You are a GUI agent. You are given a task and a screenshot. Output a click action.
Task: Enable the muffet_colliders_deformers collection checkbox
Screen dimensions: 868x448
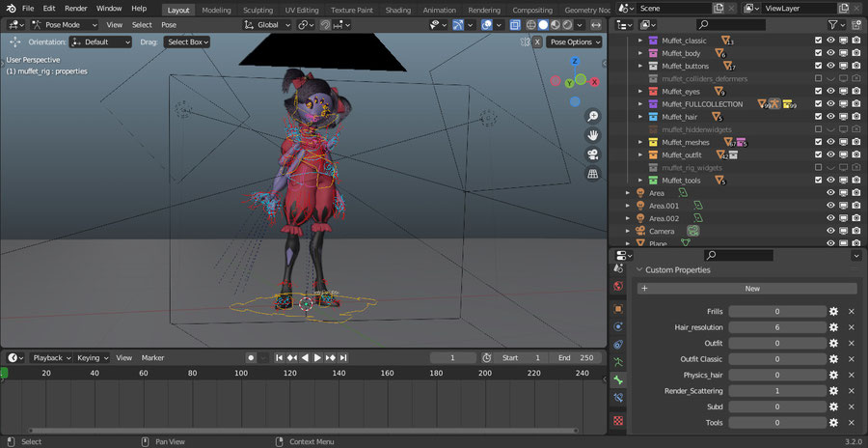click(x=818, y=79)
